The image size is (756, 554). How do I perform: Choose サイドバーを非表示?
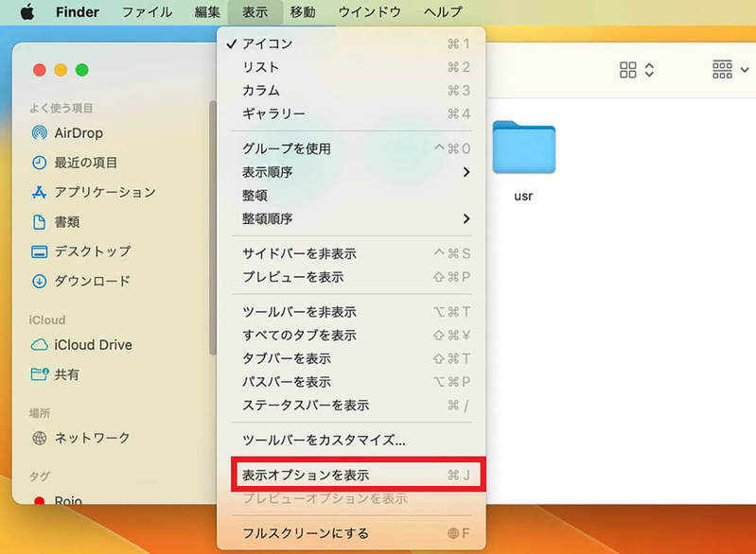click(x=351, y=253)
